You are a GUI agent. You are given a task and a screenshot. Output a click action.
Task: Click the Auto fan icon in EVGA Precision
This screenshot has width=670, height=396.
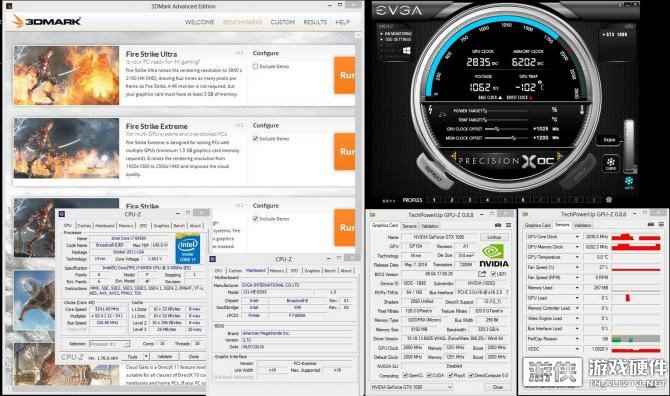click(x=629, y=182)
